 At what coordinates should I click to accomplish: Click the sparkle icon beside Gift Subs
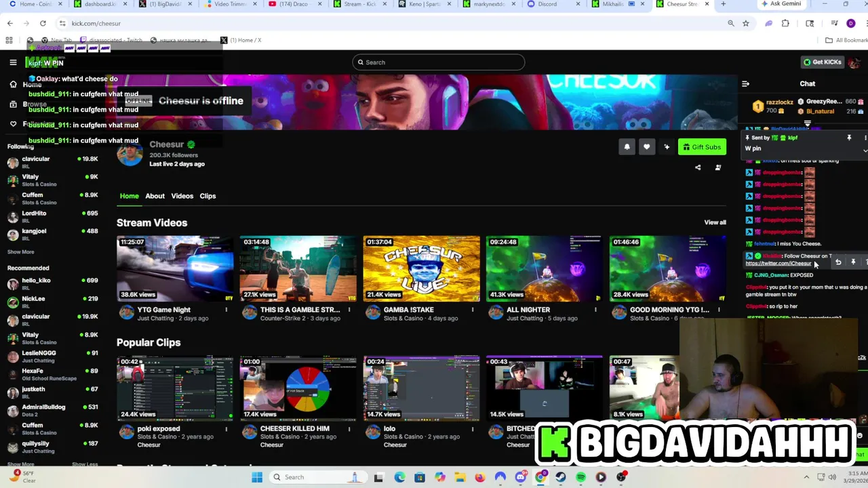(x=667, y=147)
